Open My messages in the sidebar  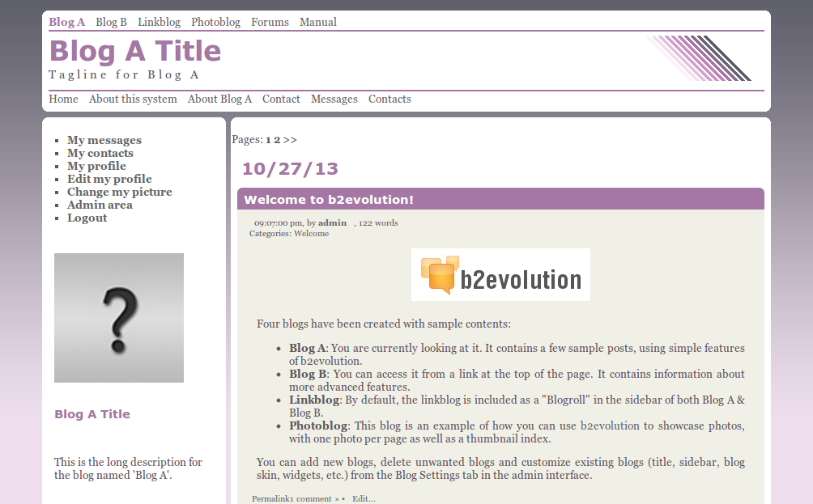[x=104, y=141]
